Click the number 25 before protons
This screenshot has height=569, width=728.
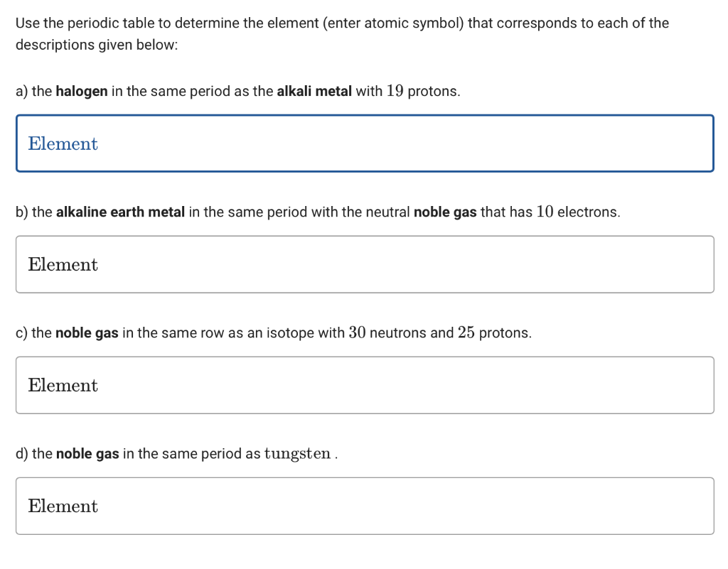pyautogui.click(x=466, y=332)
